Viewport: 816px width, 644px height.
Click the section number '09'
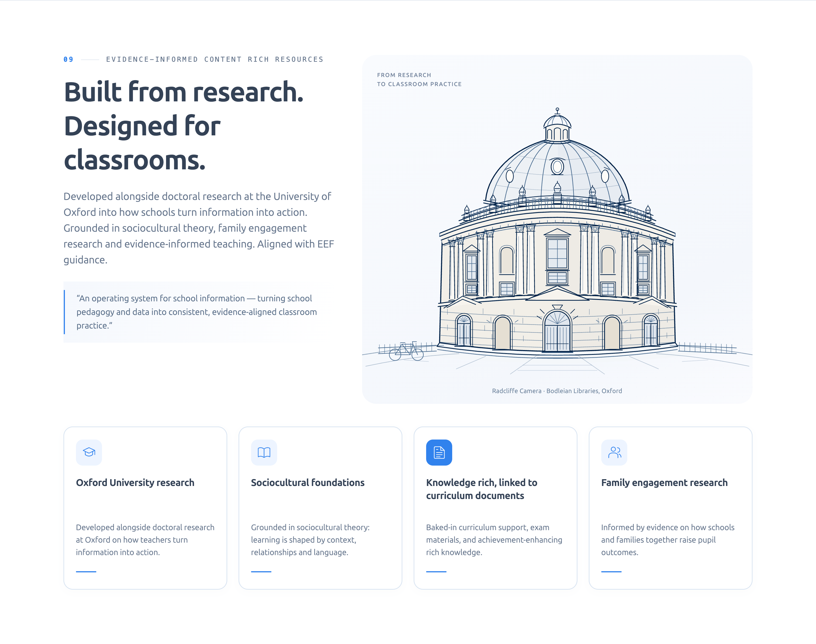(x=68, y=59)
